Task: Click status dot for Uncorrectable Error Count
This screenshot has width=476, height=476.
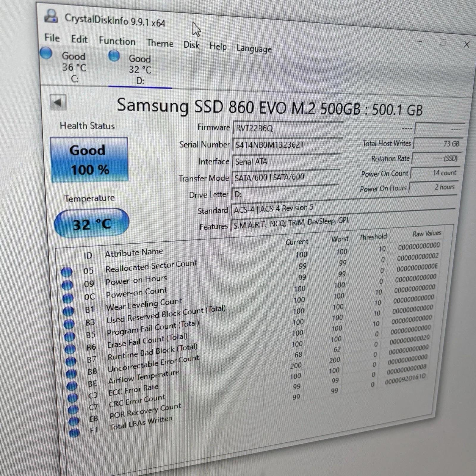Action: tap(71, 373)
